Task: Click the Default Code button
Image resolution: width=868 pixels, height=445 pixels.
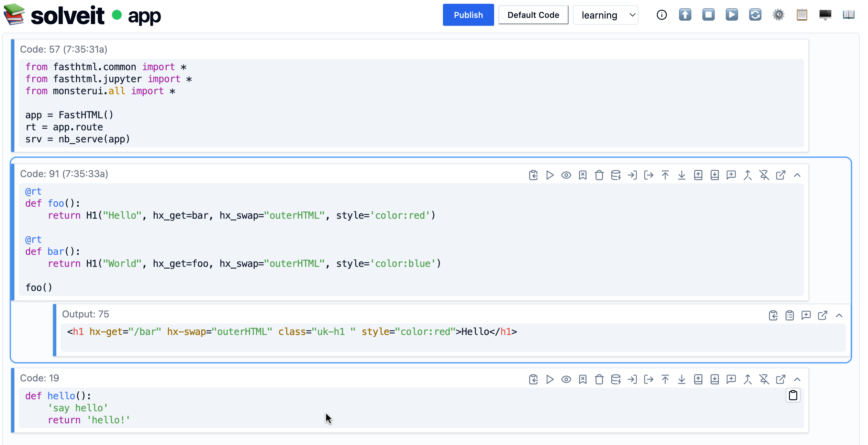Action: coord(533,15)
